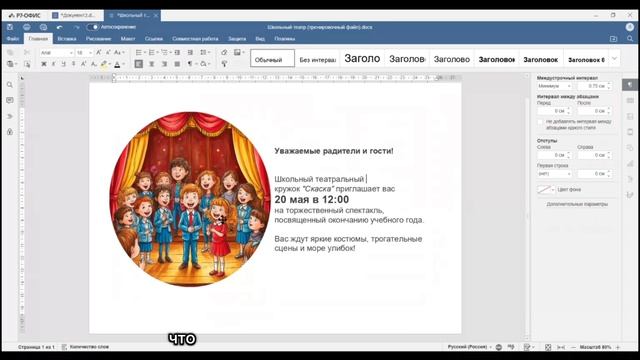Click the Print icon in the quick toolbar

pyautogui.click(x=27, y=27)
